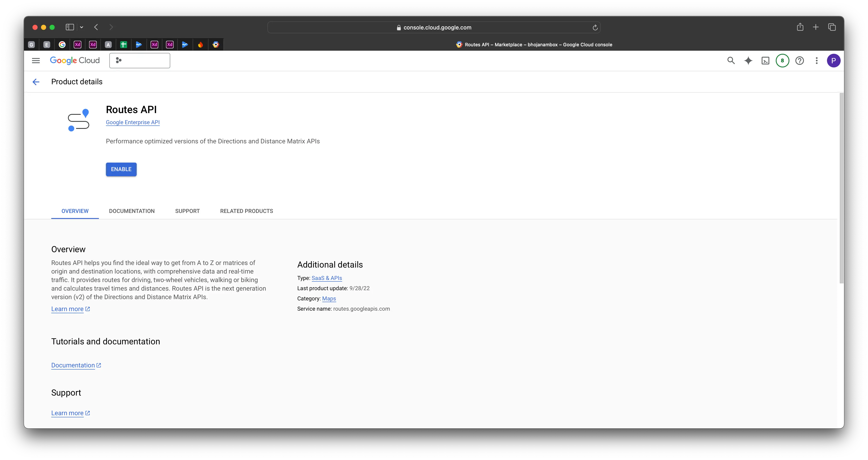The image size is (868, 460).
Task: Activate Cloud Shell terminal icon
Action: click(765, 61)
